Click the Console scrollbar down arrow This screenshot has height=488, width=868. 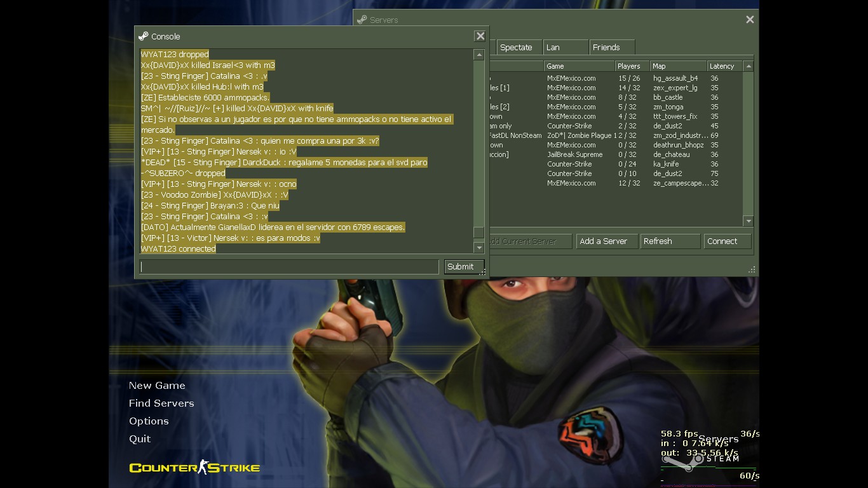click(479, 247)
